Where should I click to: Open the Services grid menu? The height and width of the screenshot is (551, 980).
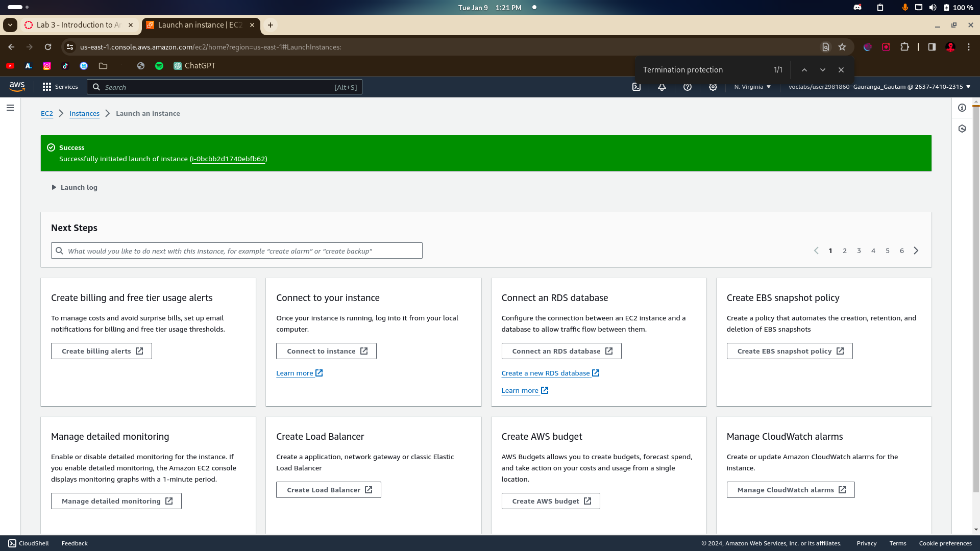(60, 87)
